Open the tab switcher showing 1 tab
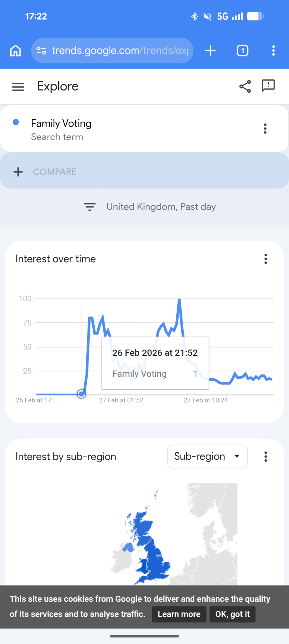289x644 pixels. (242, 51)
